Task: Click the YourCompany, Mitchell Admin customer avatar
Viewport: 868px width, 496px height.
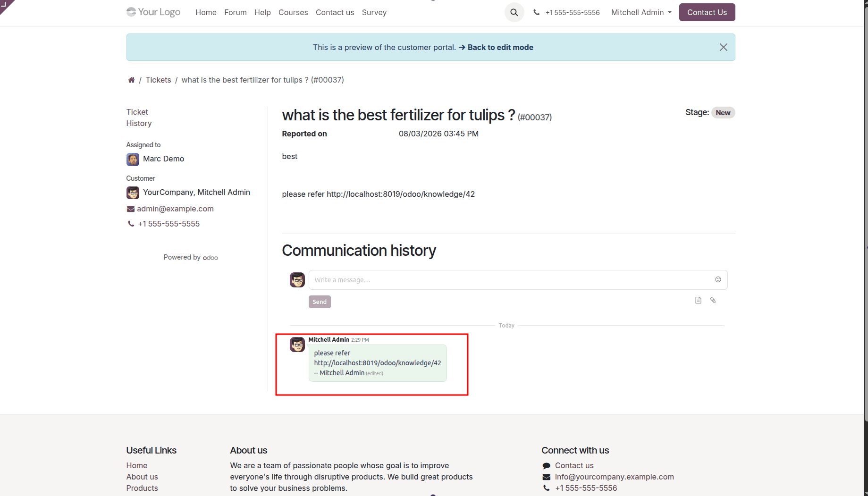Action: 133,193
